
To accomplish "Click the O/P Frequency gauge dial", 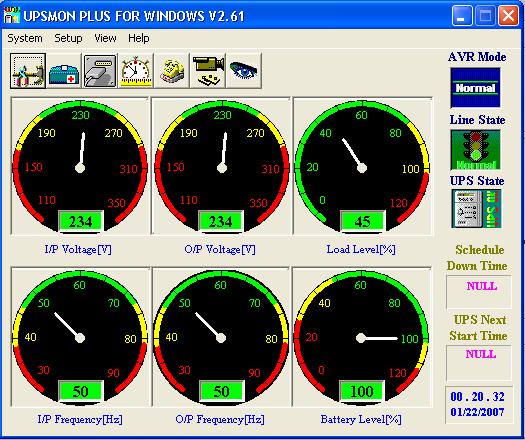I will (221, 337).
